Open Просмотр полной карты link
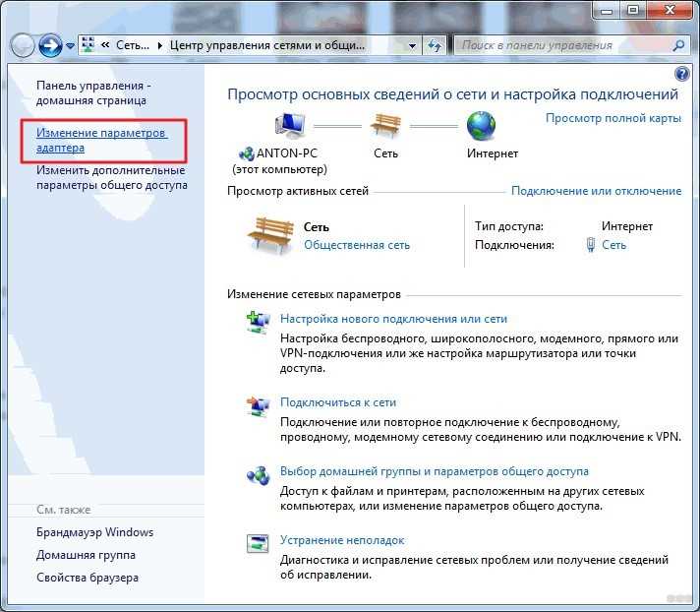Image resolution: width=700 pixels, height=612 pixels. tap(613, 118)
